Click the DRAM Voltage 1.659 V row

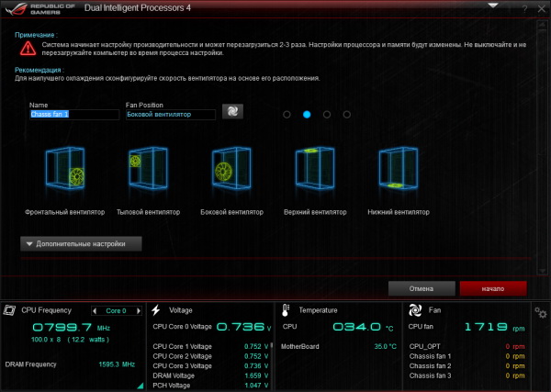coord(210,375)
